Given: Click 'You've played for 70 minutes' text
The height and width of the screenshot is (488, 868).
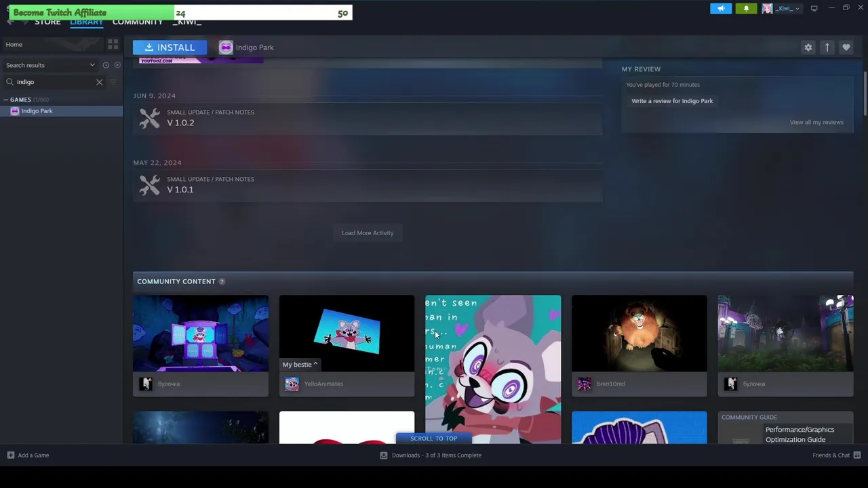Looking at the screenshot, I should [663, 85].
